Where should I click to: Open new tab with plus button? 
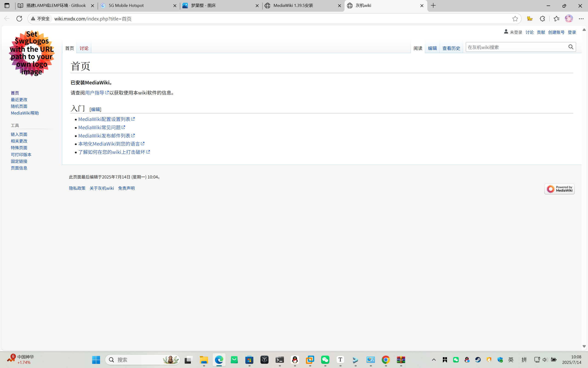click(433, 6)
